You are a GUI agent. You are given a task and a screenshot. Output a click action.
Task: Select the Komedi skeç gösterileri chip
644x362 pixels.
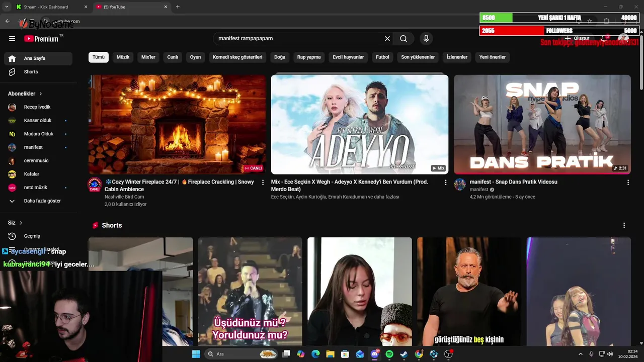(237, 57)
